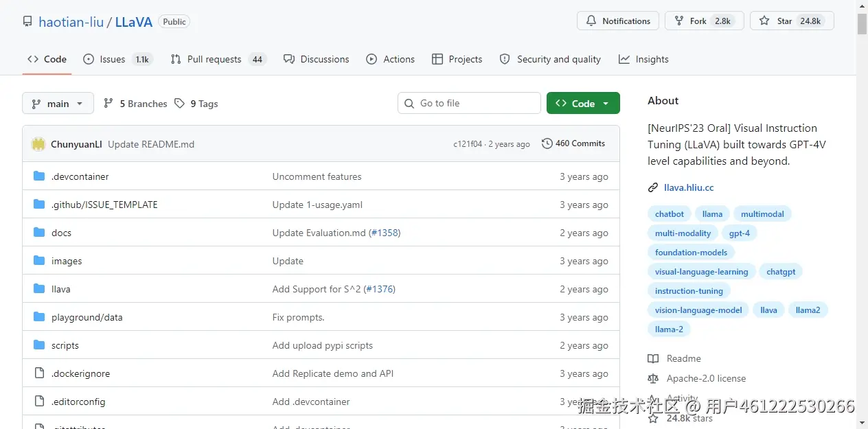
Task: Select the instruction-tuning topic tag
Action: coord(689,291)
